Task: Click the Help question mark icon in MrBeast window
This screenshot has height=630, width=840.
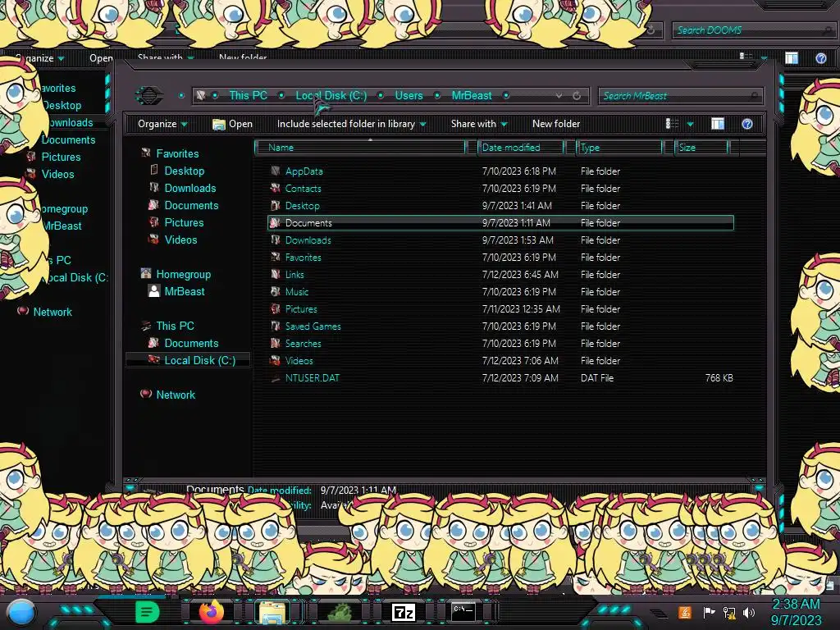Action: [x=747, y=125]
